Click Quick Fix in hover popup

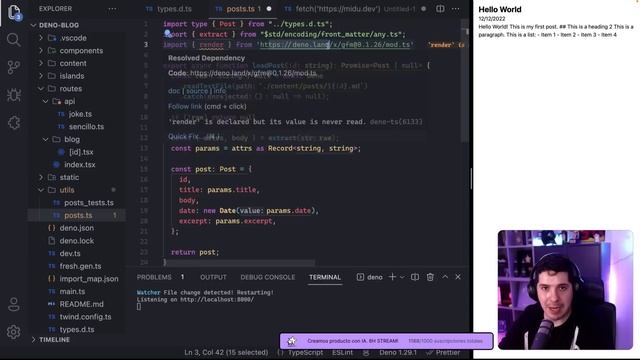pos(183,136)
